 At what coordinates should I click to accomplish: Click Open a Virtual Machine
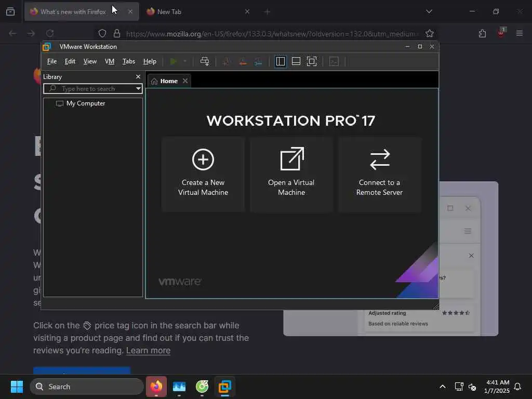(291, 175)
